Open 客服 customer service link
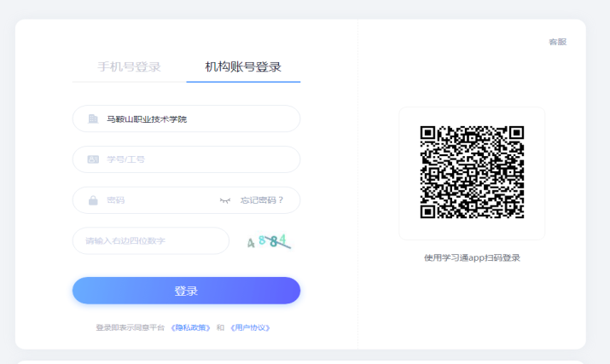The image size is (610, 364). tap(557, 42)
